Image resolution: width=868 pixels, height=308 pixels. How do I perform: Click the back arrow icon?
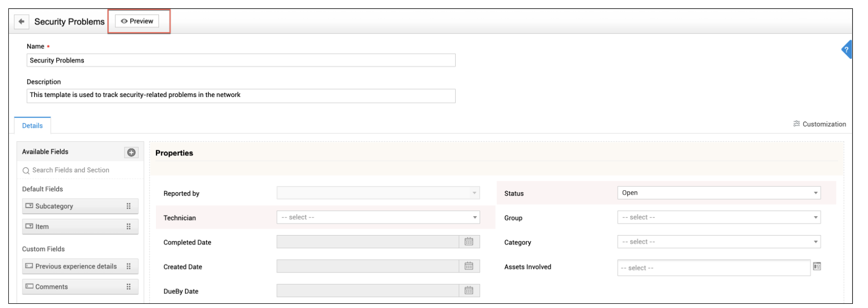[21, 21]
